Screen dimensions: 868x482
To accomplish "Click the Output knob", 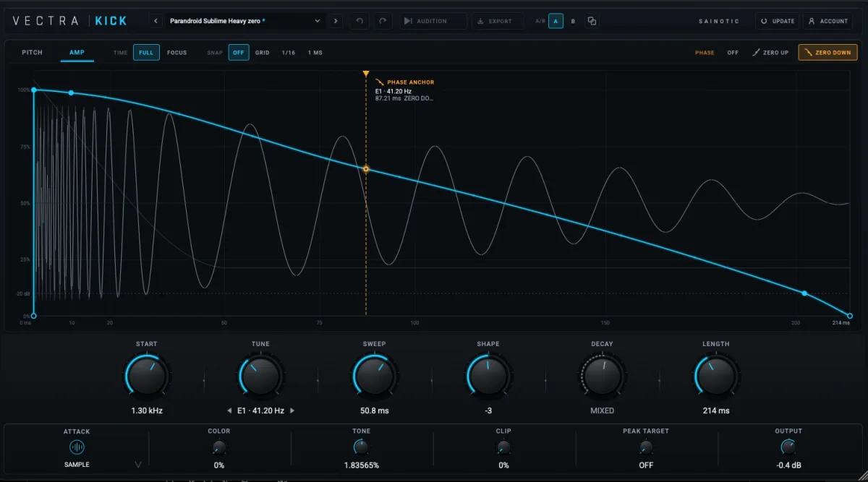I will click(788, 448).
